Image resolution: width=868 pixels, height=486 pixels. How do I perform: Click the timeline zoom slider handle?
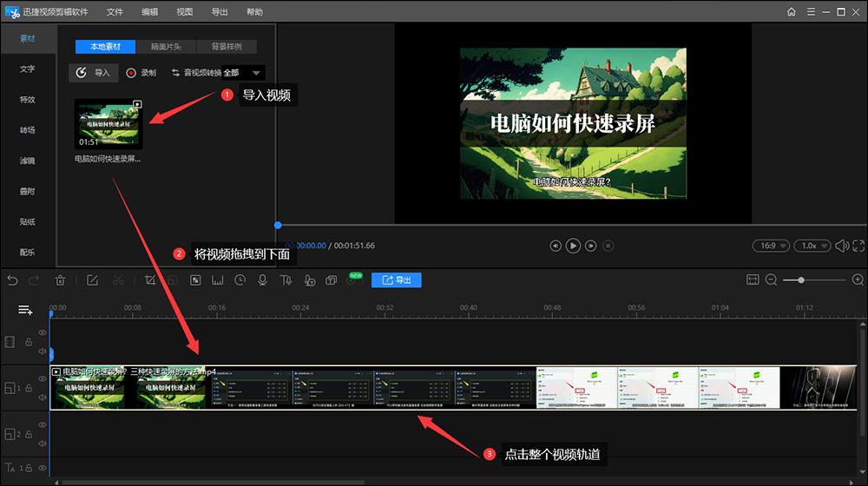[x=800, y=280]
